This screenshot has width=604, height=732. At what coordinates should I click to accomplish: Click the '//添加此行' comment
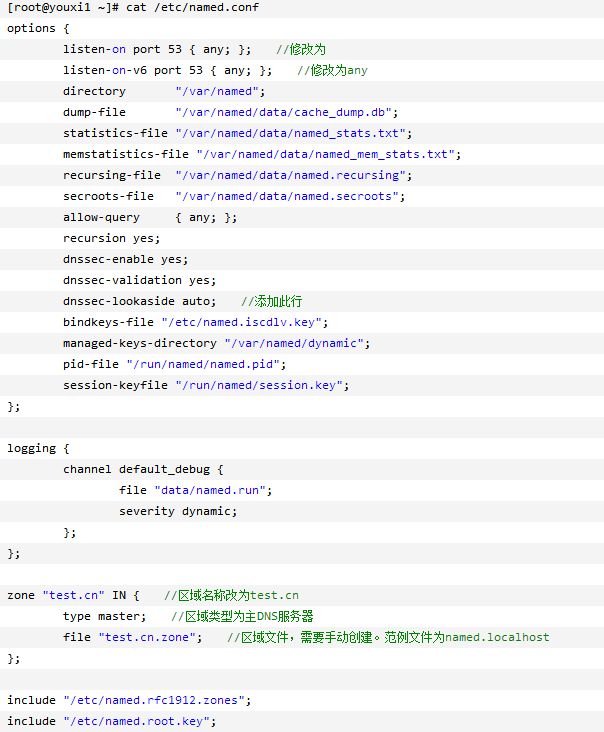[272, 302]
